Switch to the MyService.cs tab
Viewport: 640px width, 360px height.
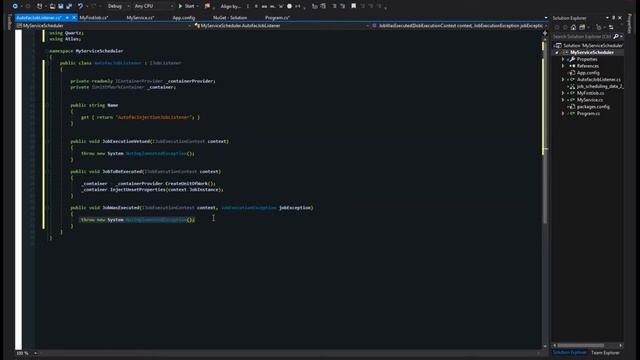click(140, 18)
